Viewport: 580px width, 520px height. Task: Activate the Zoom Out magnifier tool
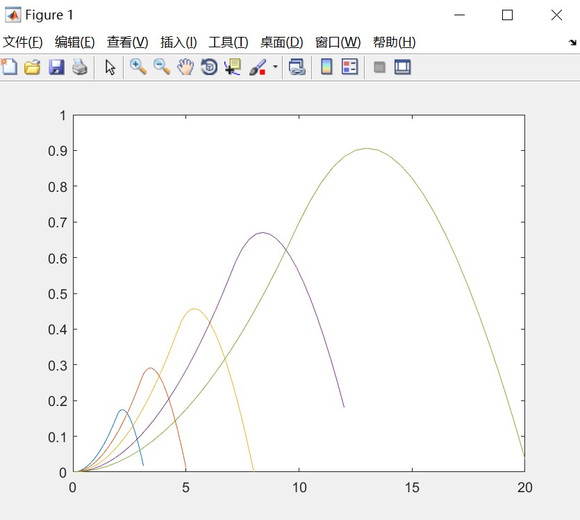tap(162, 67)
